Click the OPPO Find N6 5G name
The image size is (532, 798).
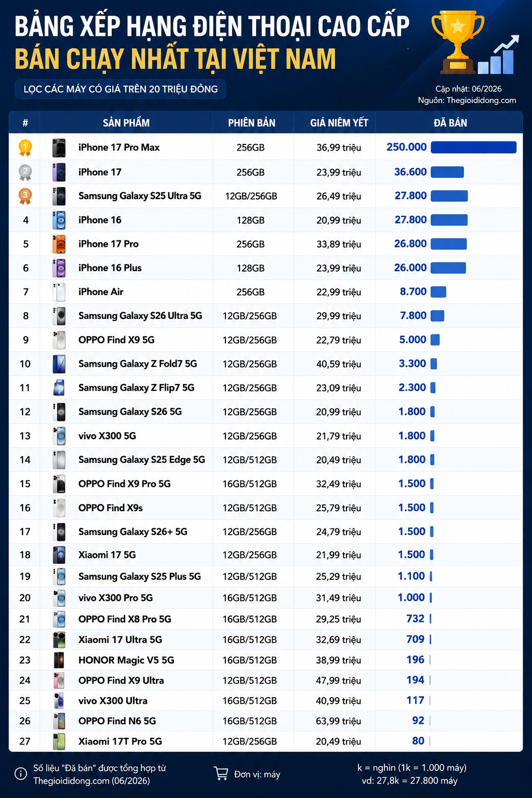(x=117, y=721)
